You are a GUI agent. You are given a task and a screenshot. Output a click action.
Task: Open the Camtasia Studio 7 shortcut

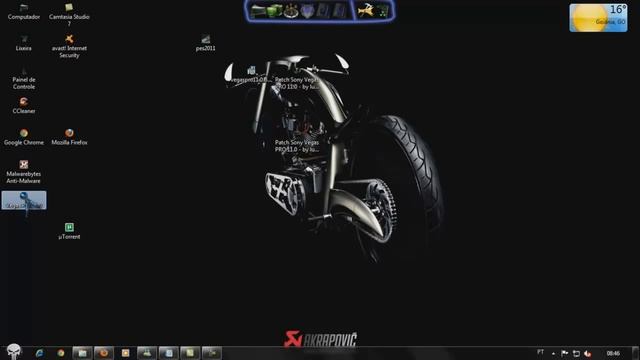(x=69, y=14)
